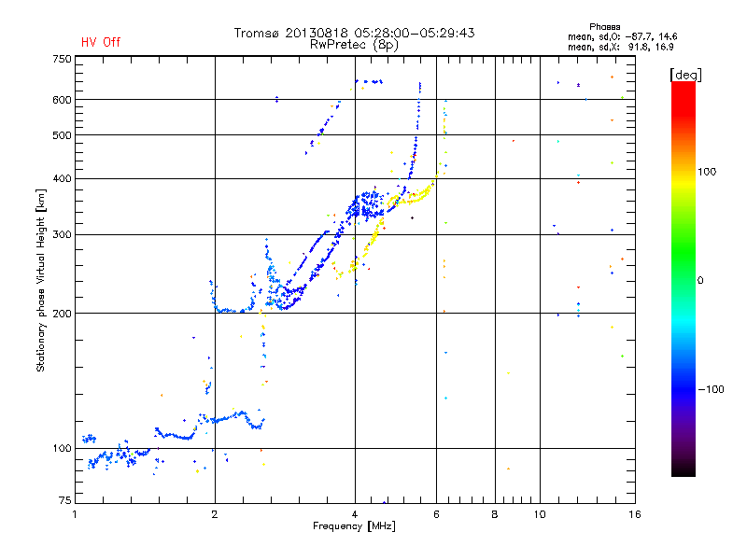The height and width of the screenshot is (560, 747).
Task: Click y-axis tick label '750'
Action: point(62,59)
